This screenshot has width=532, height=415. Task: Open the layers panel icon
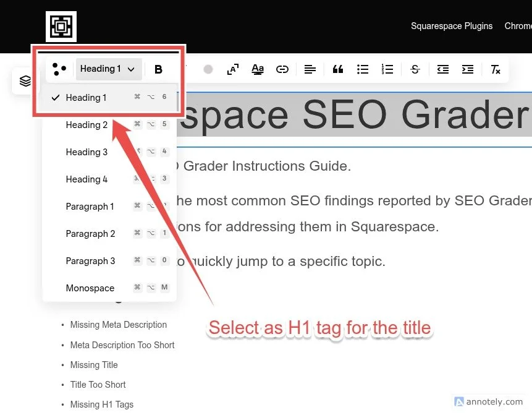[x=25, y=81]
